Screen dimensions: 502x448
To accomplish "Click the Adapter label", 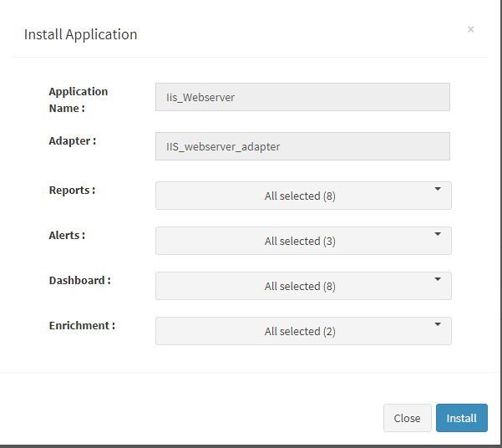I will [73, 140].
